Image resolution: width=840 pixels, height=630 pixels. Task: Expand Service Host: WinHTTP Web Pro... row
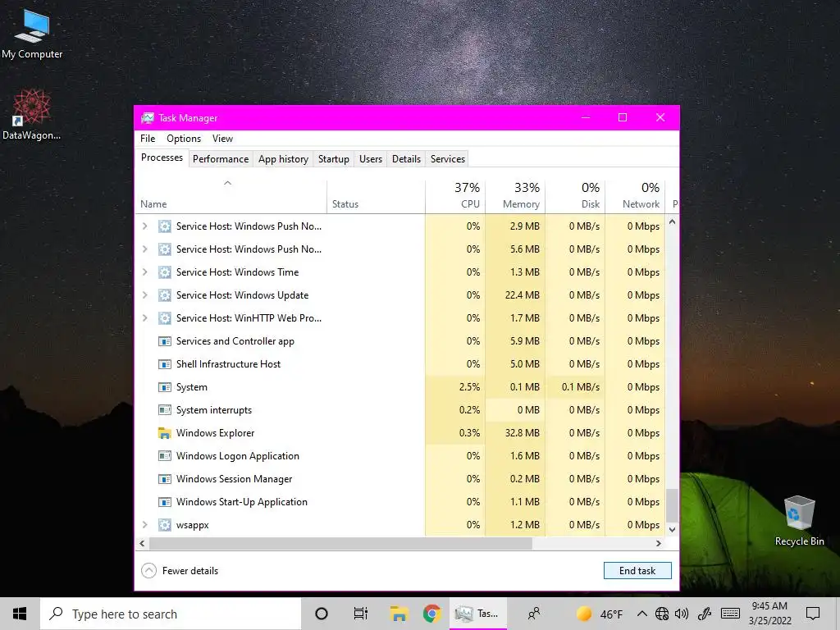coord(144,318)
